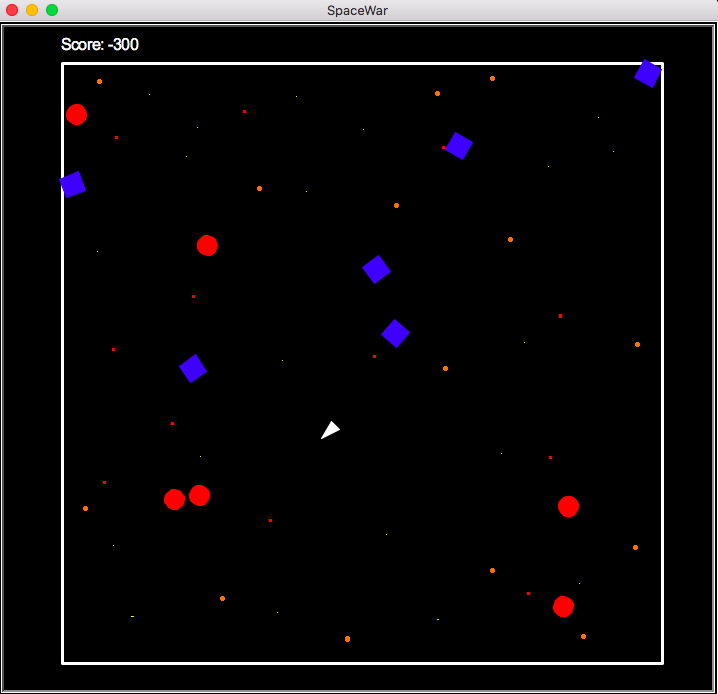Click the "Score: -300" text
Screen dimensions: 718x694
(100, 44)
